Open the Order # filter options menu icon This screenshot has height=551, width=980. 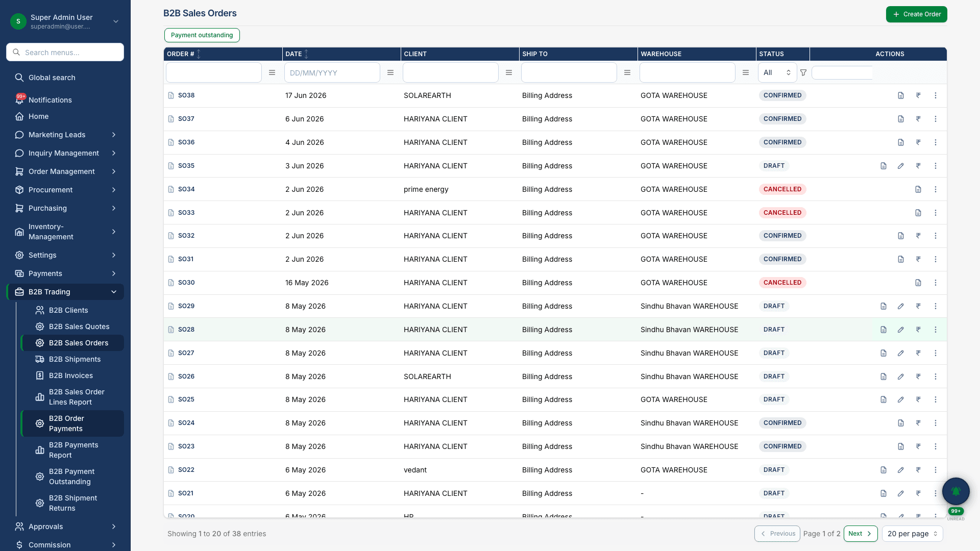point(272,72)
